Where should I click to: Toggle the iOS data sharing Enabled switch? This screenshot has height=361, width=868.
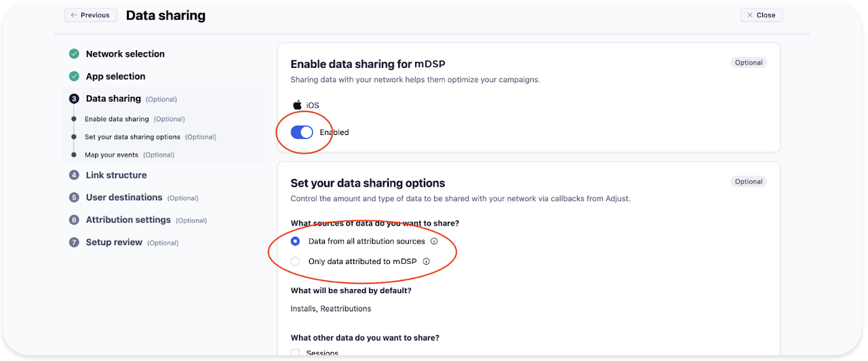click(302, 132)
